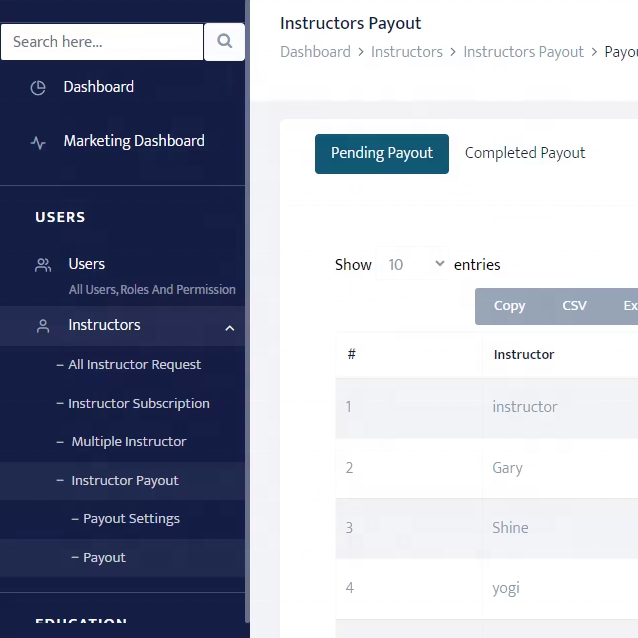Click the Marketing Dashboard pulse icon
This screenshot has height=638, width=638.
(x=38, y=142)
